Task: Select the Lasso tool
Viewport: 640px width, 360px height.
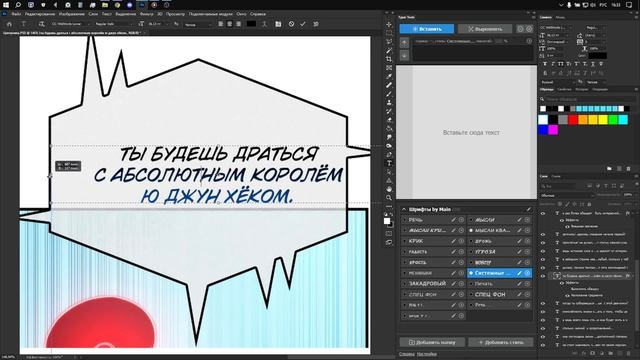Action: tap(389, 42)
